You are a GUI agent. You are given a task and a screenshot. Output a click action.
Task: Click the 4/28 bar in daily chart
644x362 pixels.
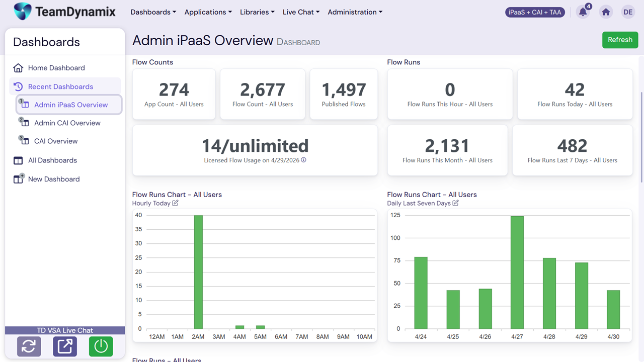click(x=549, y=294)
